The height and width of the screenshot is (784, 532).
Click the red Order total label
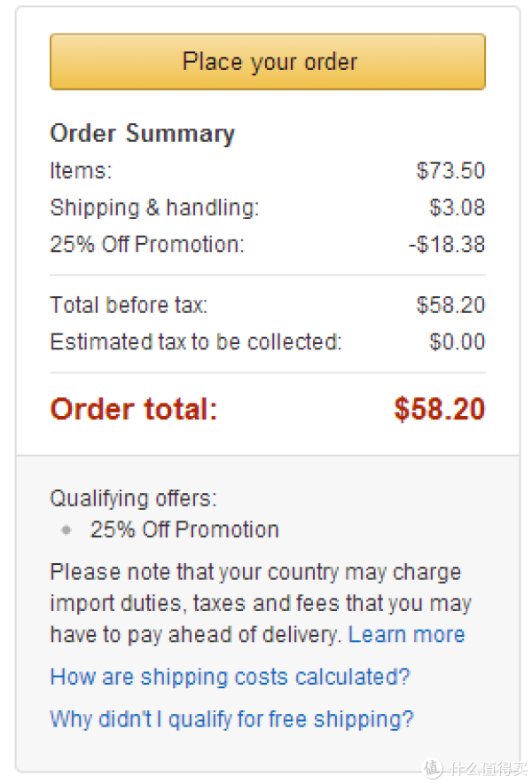[x=134, y=409]
